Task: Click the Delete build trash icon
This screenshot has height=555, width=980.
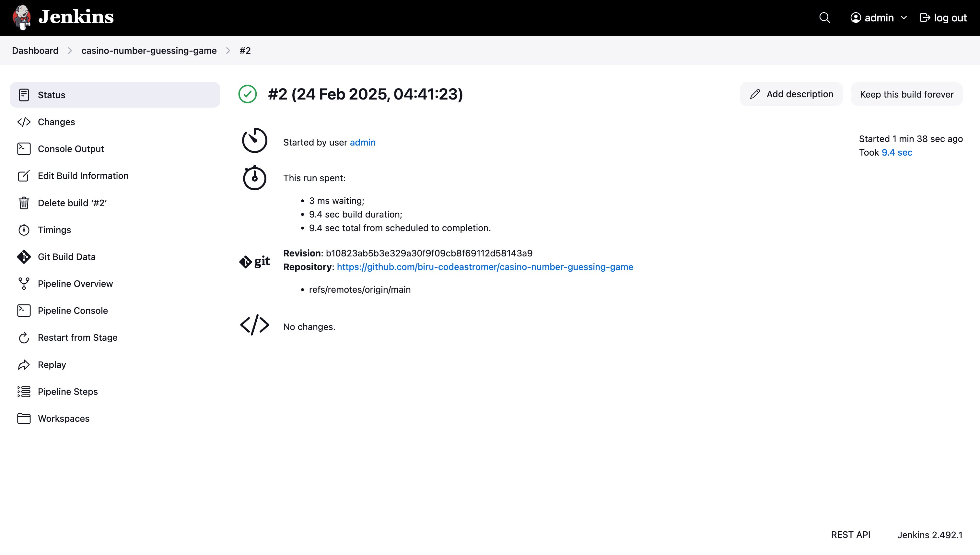Action: pos(24,203)
